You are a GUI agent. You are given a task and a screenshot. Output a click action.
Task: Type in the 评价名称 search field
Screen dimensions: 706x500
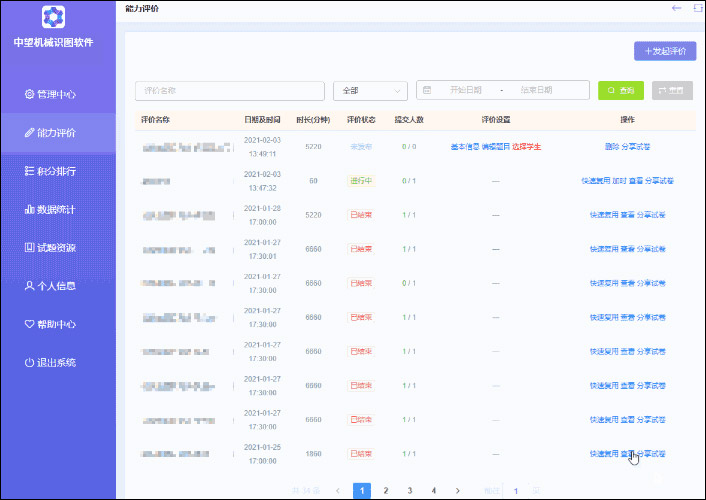point(229,91)
